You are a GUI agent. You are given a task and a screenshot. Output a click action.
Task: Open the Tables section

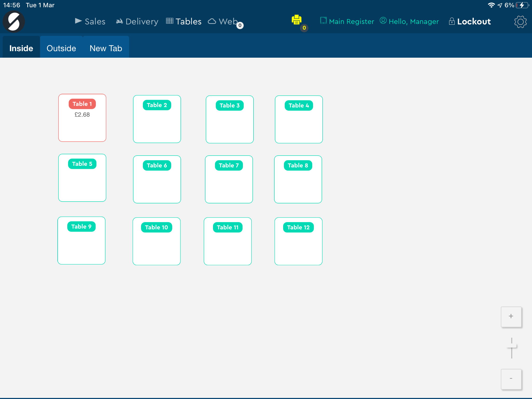(x=184, y=21)
